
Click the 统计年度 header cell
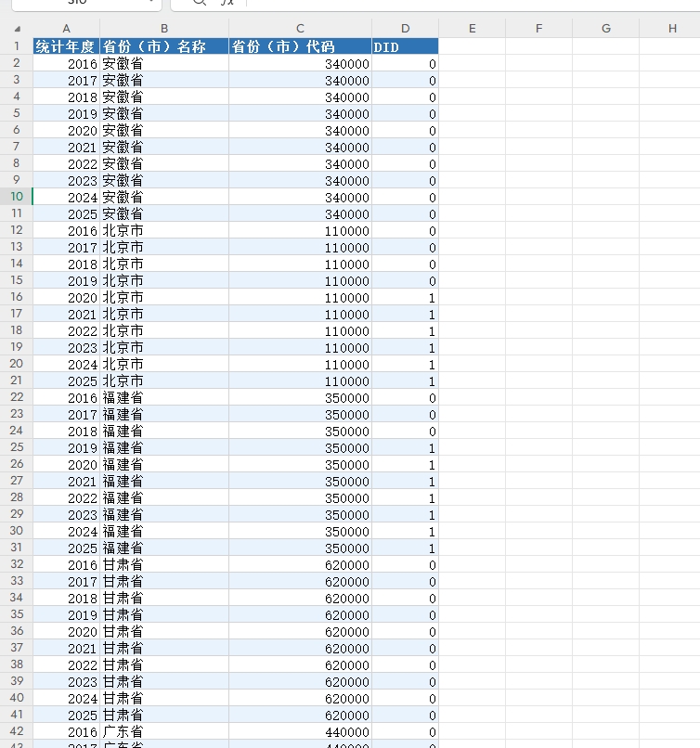point(66,46)
